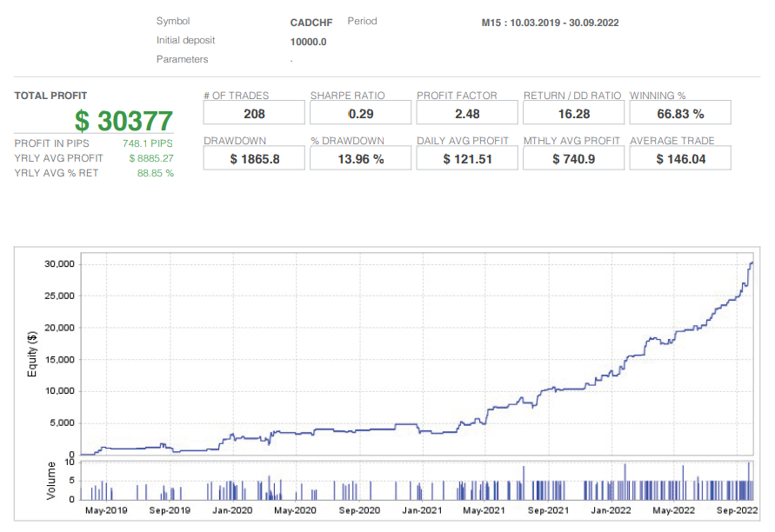The width and height of the screenshot is (775, 532).
Task: Select the profit factor box 2.48
Action: click(x=467, y=113)
